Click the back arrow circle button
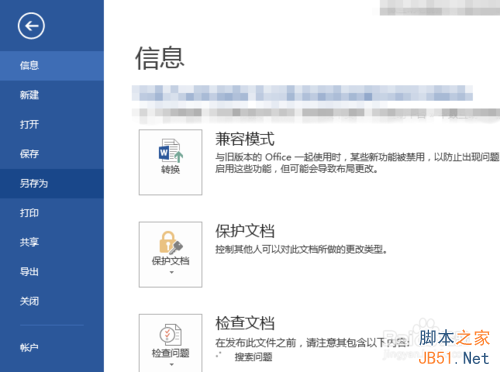500x372 pixels. (31, 26)
